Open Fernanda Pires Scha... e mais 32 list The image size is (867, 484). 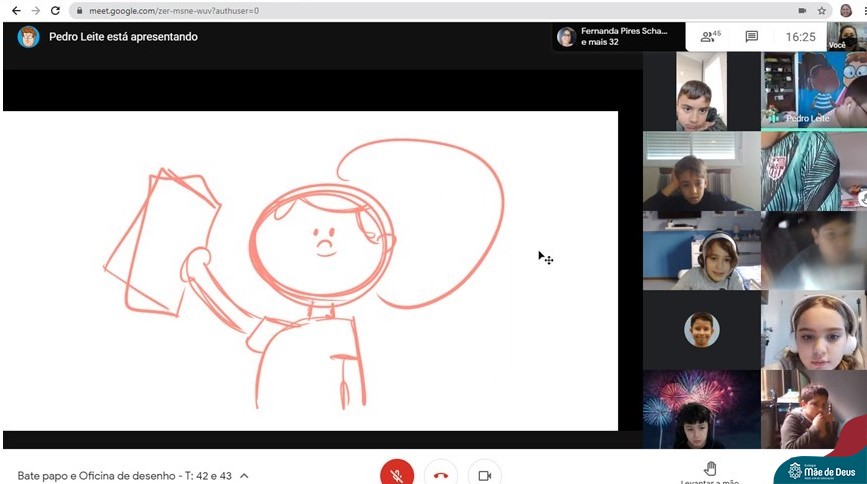[617, 37]
